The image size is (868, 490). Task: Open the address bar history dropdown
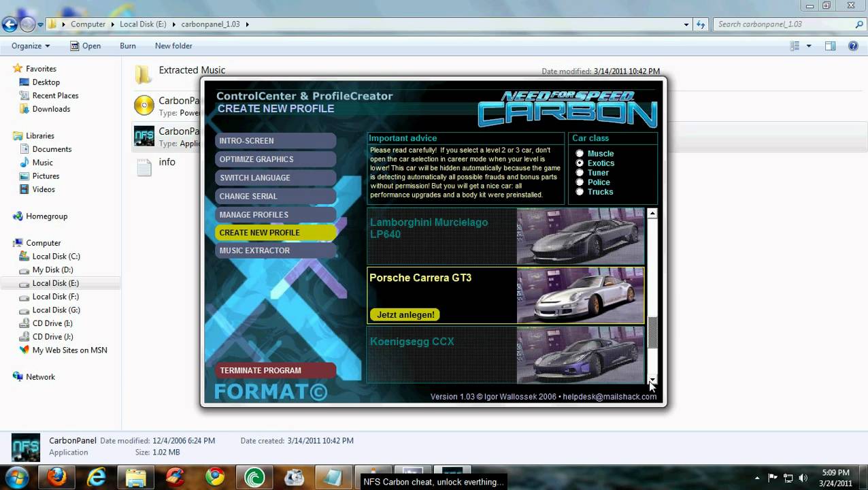point(686,24)
